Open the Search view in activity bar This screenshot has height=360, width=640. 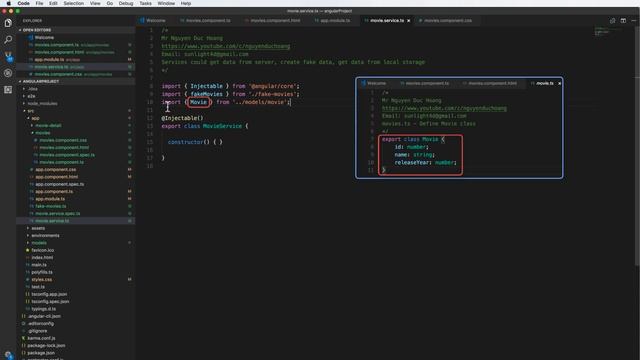[x=8, y=40]
